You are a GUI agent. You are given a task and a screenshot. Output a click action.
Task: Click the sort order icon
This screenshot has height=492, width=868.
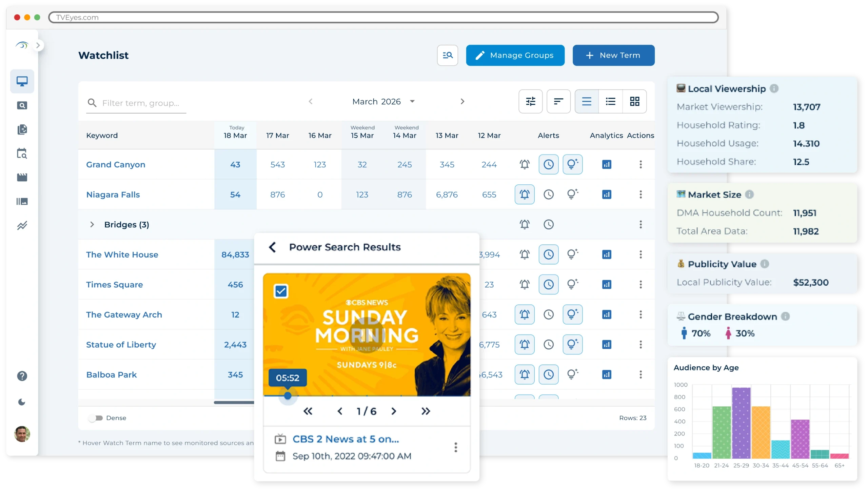558,101
